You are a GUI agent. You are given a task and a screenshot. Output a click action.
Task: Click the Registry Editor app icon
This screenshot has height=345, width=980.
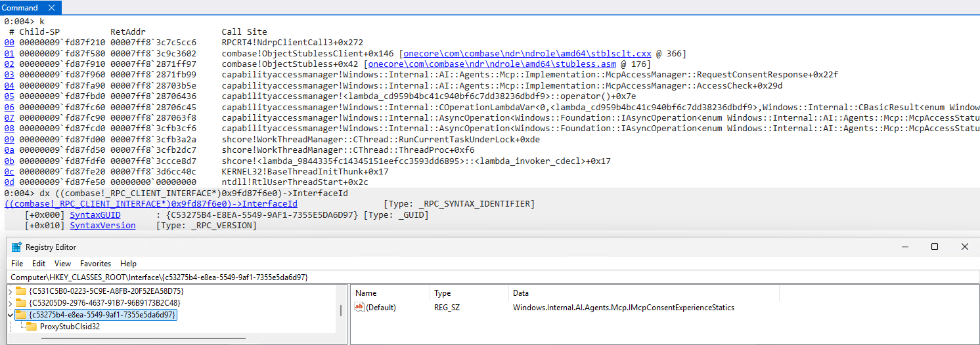point(16,247)
